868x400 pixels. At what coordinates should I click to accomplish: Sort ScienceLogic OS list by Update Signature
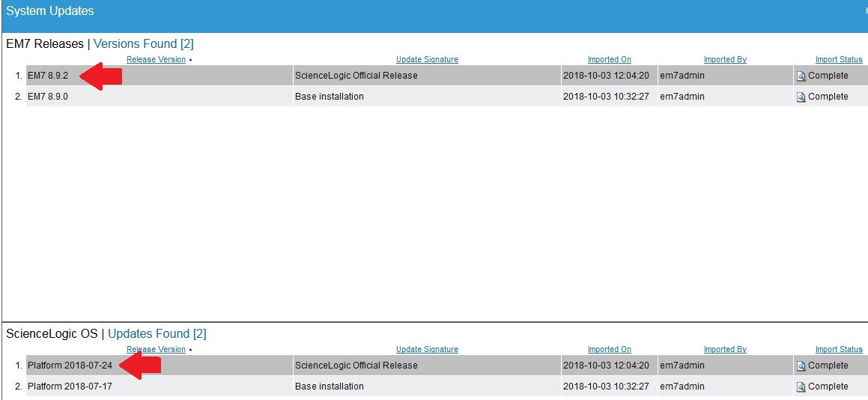tap(427, 350)
